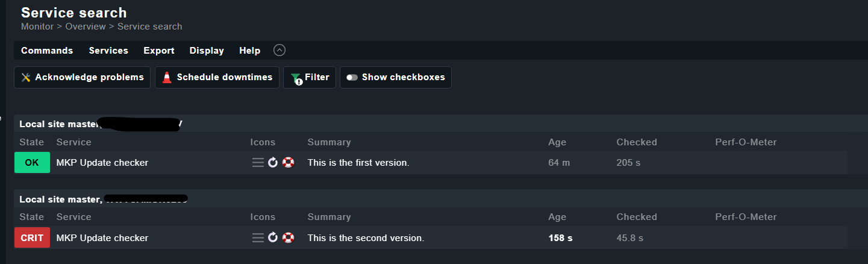The width and height of the screenshot is (868, 264).
Task: Toggle Show checkboxes switch
Action: click(x=396, y=77)
